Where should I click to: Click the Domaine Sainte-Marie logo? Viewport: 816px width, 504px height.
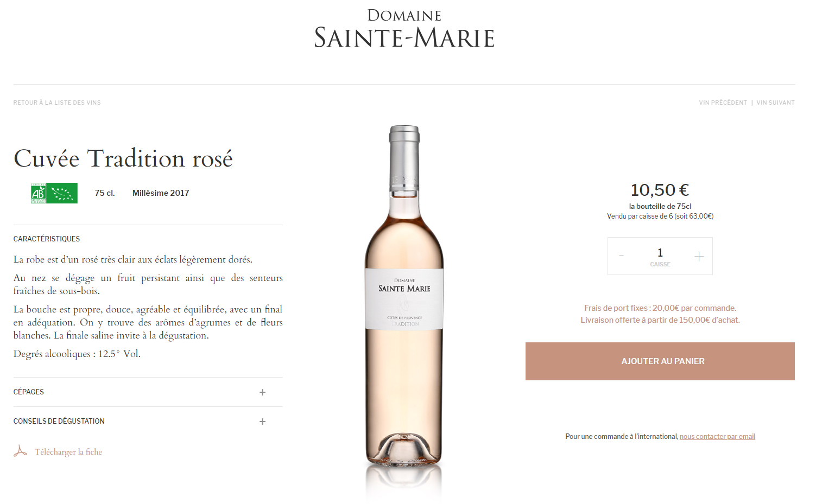404,29
